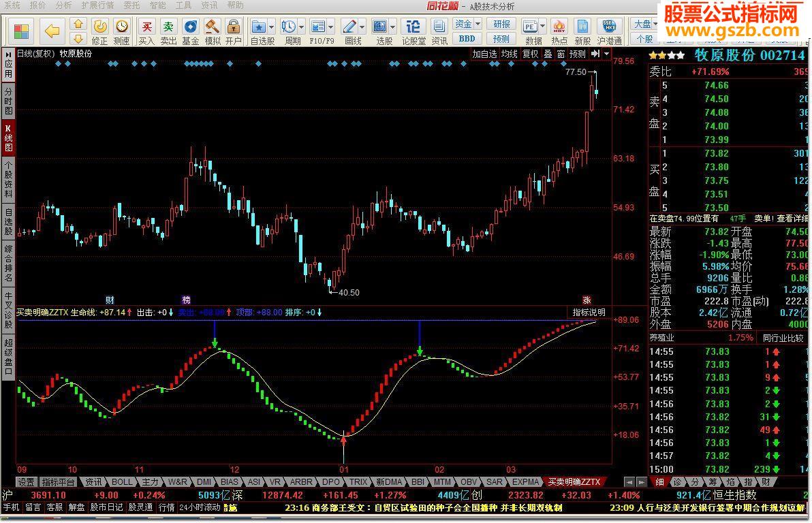812x523 pixels.
Task: Expand the F10/F9 dropdown arrow
Action: pos(330,27)
